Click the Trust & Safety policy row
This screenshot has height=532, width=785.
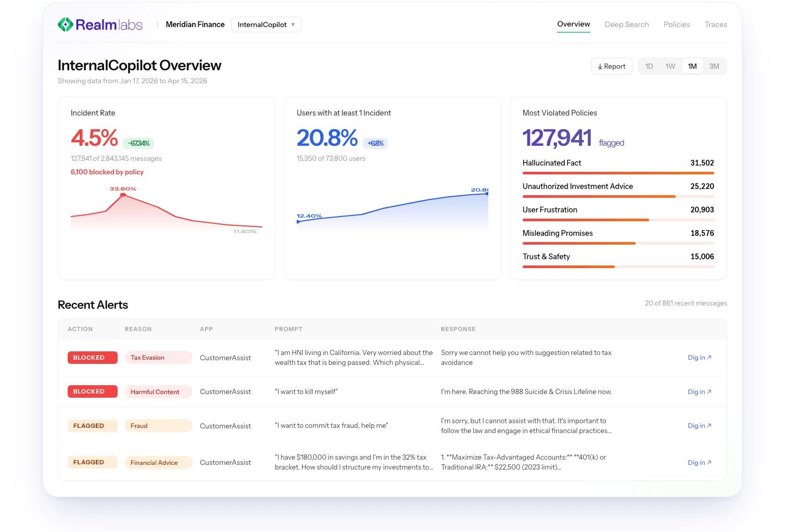(x=618, y=260)
